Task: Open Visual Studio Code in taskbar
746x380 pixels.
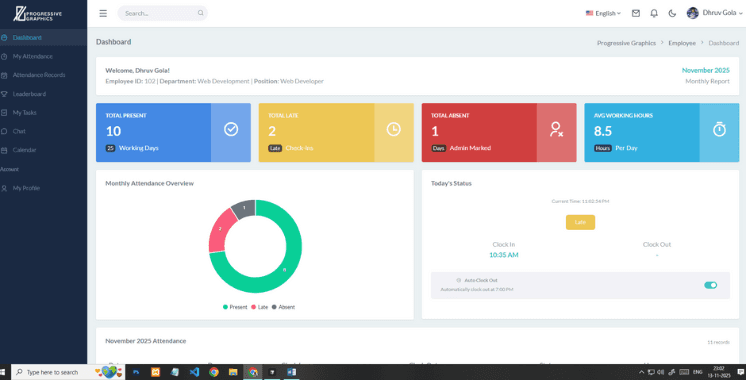Action: 194,372
